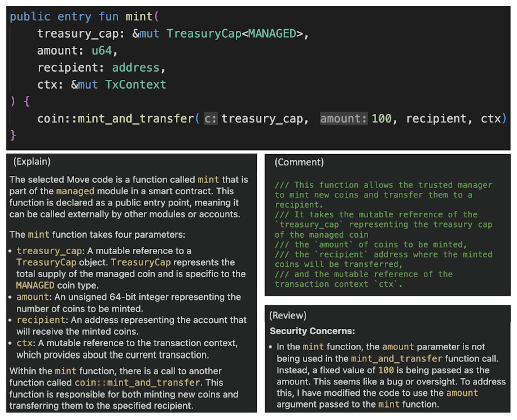Click the TreasuryCap type in the signature
Image resolution: width=517 pixels, height=420 pixels.
(x=204, y=34)
